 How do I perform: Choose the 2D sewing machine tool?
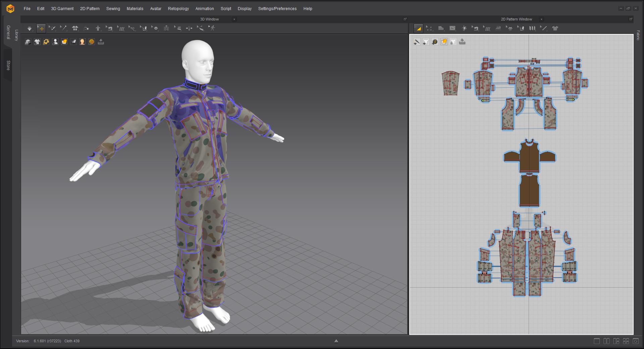click(x=475, y=29)
